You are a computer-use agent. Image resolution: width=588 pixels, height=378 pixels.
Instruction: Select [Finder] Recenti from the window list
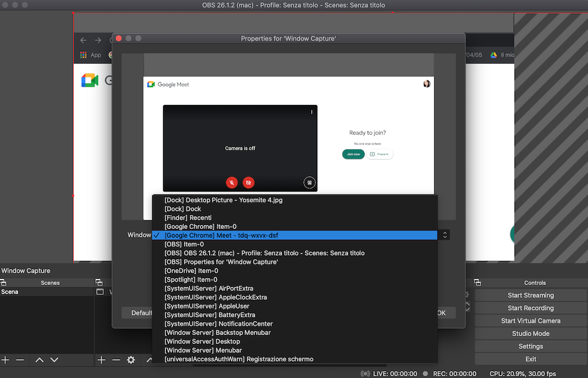(295, 217)
